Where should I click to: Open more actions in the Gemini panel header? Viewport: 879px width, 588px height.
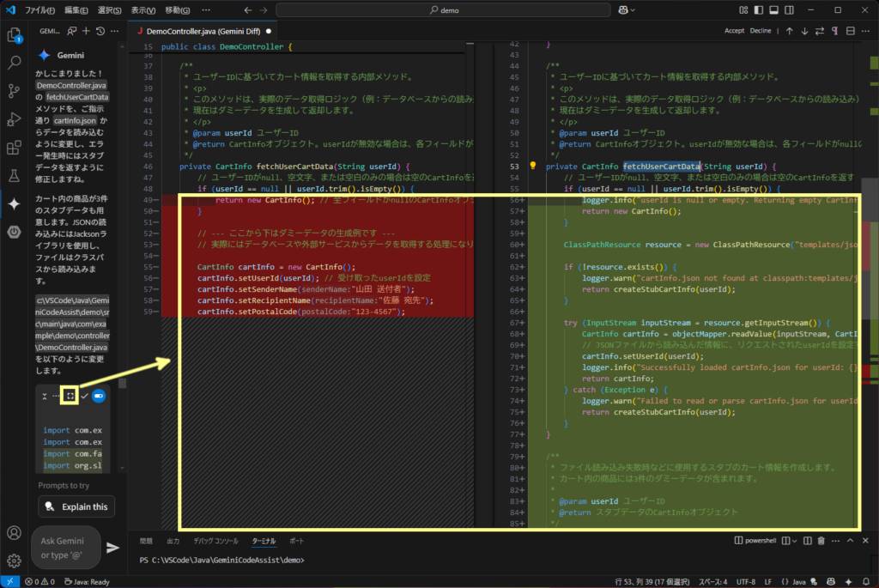point(114,32)
